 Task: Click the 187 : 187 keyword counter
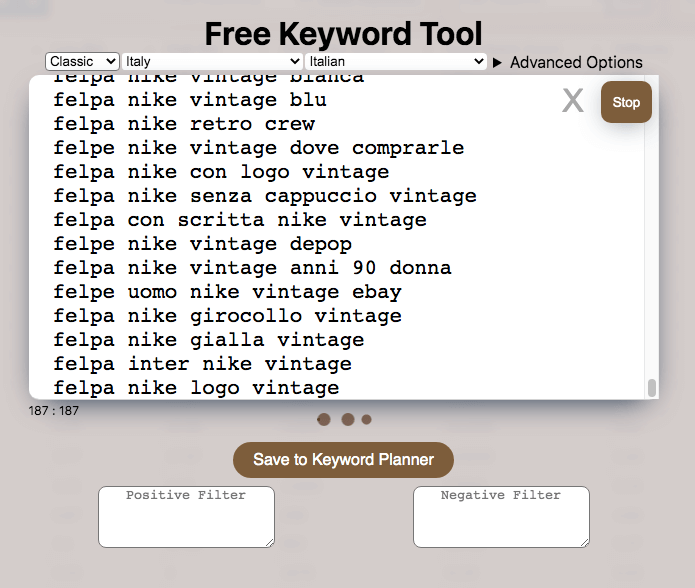pyautogui.click(x=54, y=411)
